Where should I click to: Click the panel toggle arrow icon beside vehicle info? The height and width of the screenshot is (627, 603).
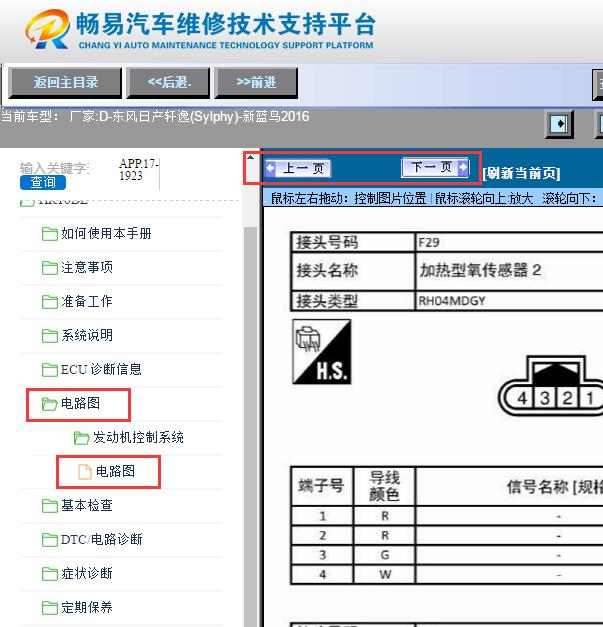[x=559, y=124]
